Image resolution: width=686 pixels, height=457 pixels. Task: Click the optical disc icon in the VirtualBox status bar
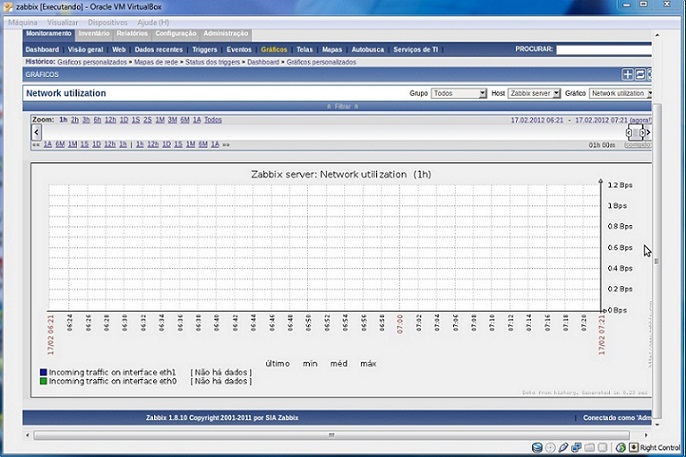[x=550, y=447]
